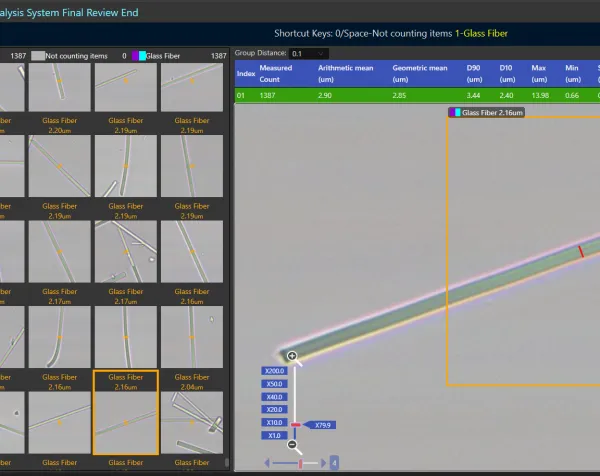Image resolution: width=600 pixels, height=476 pixels.
Task: Open the Group Distance dropdown
Action: (309, 54)
